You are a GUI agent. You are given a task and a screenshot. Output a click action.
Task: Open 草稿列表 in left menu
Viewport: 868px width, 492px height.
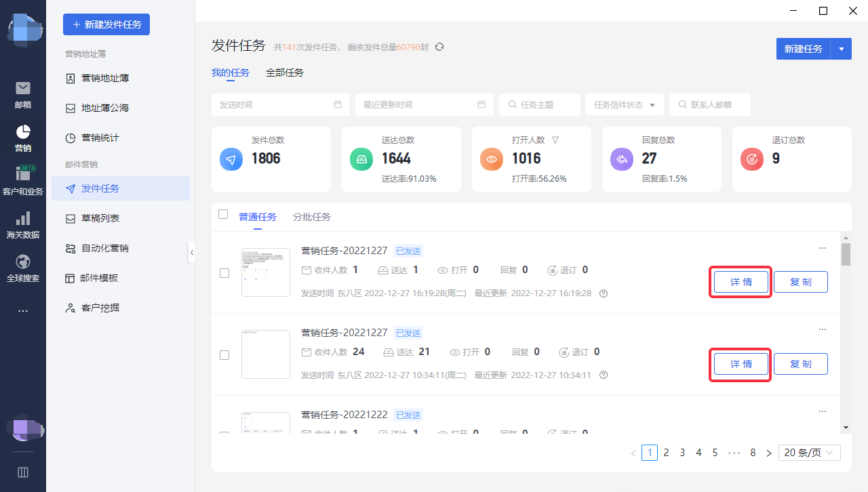(121, 218)
